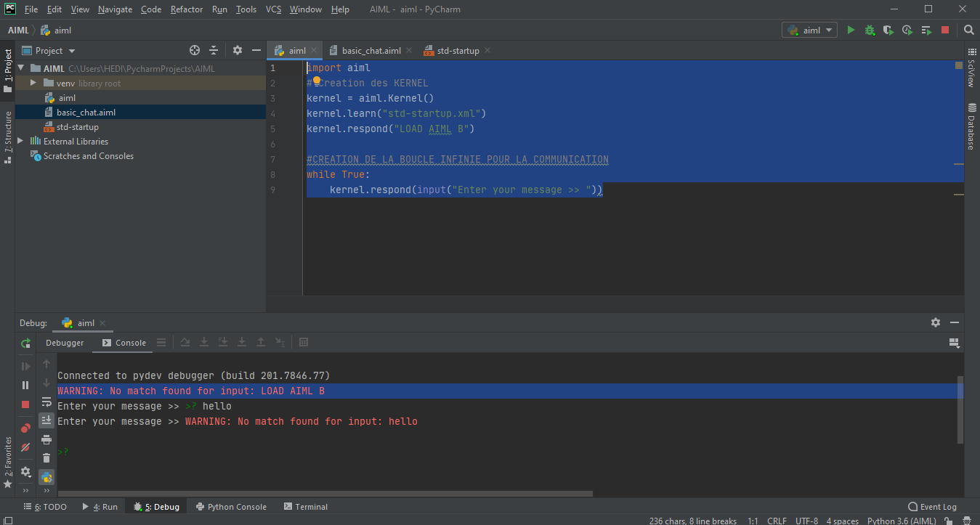Click Step Into My Code icon
The height and width of the screenshot is (525, 980).
click(x=223, y=343)
